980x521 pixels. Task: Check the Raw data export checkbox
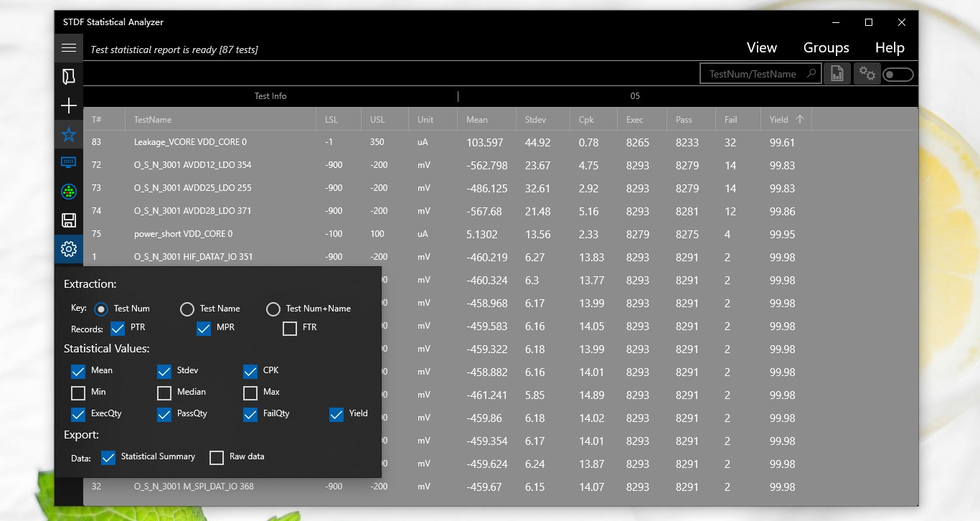(217, 458)
